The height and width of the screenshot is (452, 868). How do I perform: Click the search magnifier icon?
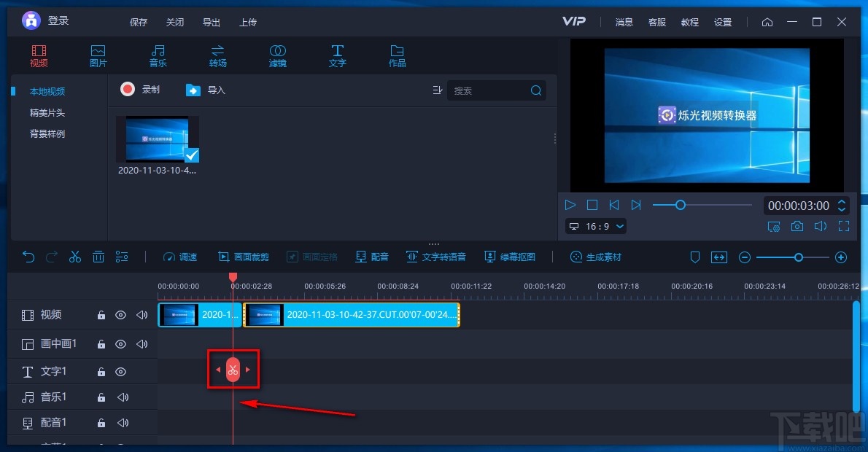click(536, 90)
